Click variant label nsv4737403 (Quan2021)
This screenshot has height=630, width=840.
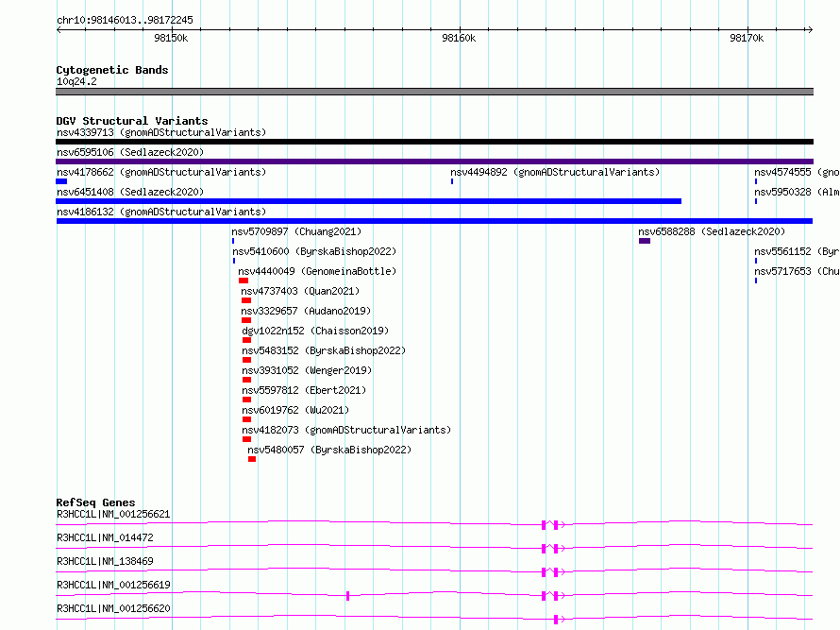[x=300, y=291]
